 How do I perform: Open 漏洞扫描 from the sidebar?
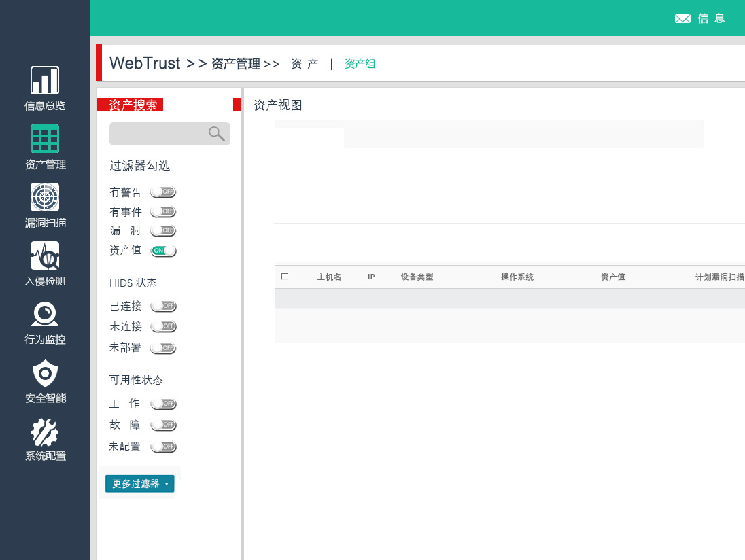(x=44, y=197)
